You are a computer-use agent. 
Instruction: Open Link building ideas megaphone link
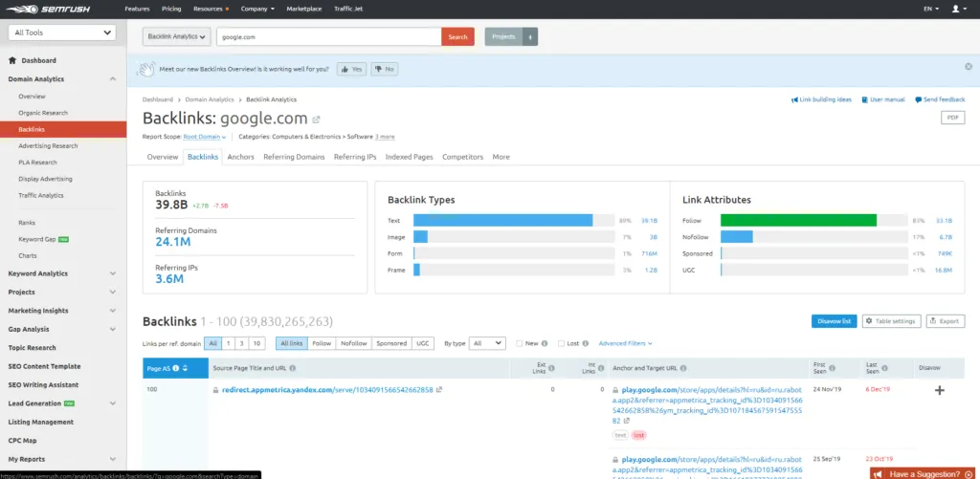821,99
